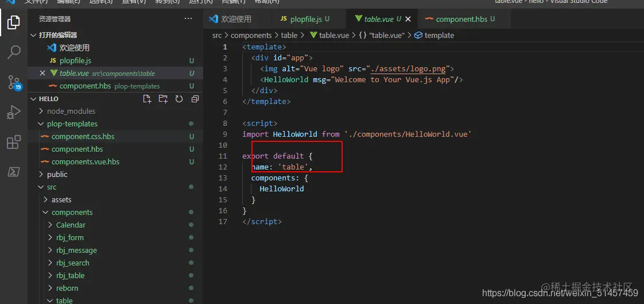Open the Extensions view
Screen dimensions: 644x304
point(14,142)
